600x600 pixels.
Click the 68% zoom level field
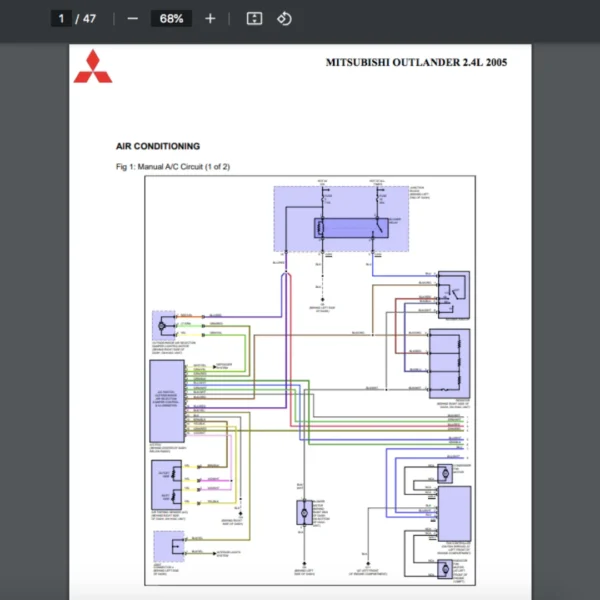pyautogui.click(x=170, y=19)
